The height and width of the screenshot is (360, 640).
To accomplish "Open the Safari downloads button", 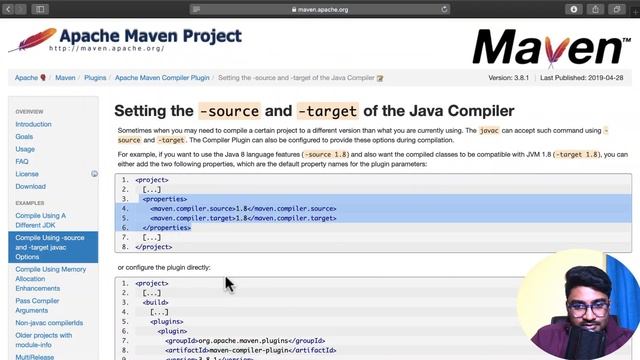I will coord(573,9).
